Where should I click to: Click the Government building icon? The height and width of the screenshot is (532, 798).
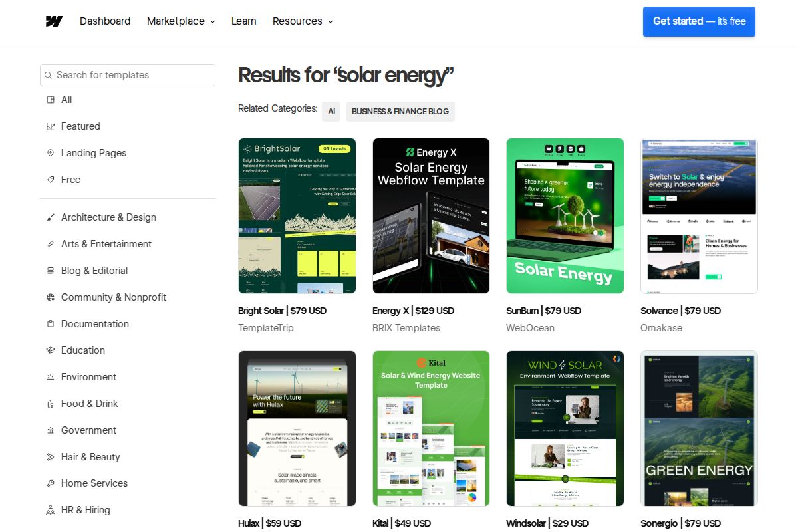tap(51, 430)
